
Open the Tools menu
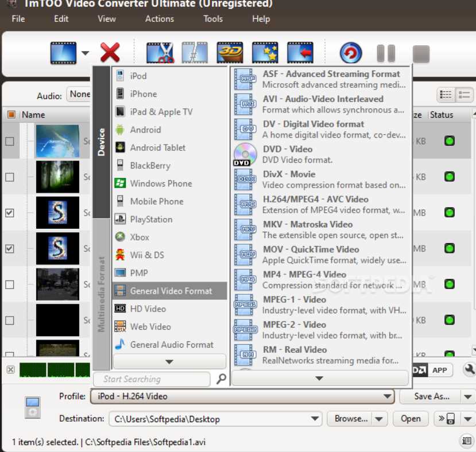(213, 19)
